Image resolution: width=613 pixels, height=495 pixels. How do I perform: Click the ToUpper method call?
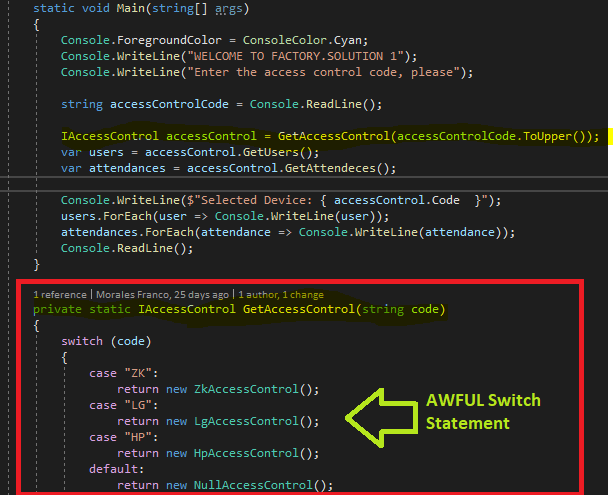point(547,136)
